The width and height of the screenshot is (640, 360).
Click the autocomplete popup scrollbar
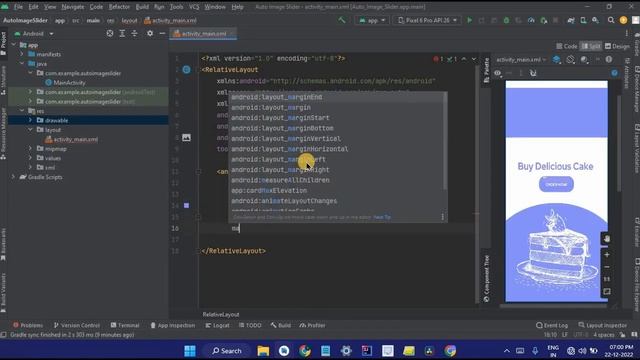click(445, 141)
